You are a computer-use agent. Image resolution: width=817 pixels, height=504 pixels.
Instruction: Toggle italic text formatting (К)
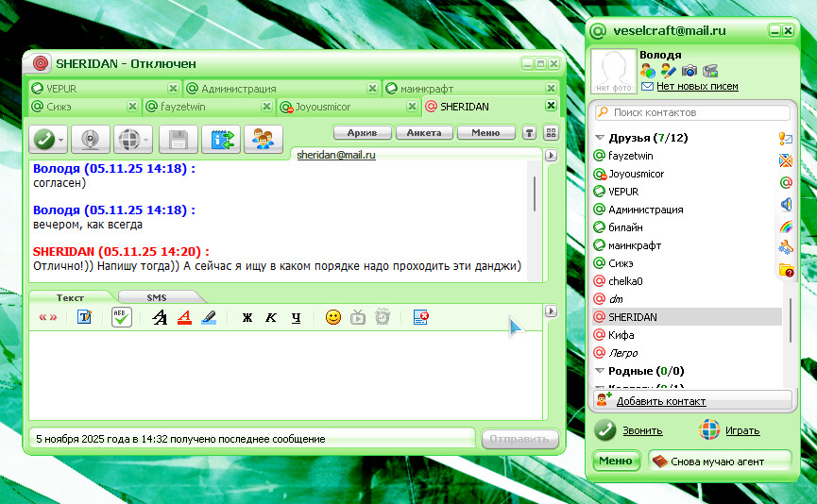point(271,317)
